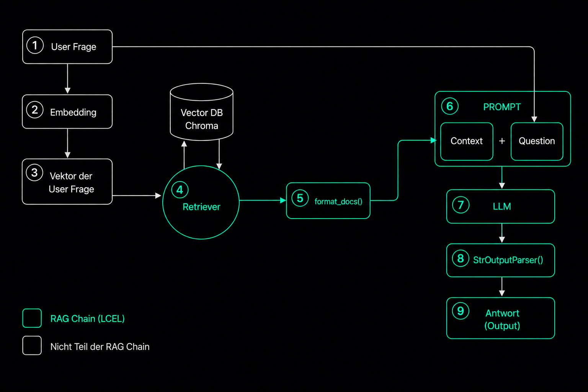Click the plus sign between Context and Question
The width and height of the screenshot is (588, 392).
(502, 141)
